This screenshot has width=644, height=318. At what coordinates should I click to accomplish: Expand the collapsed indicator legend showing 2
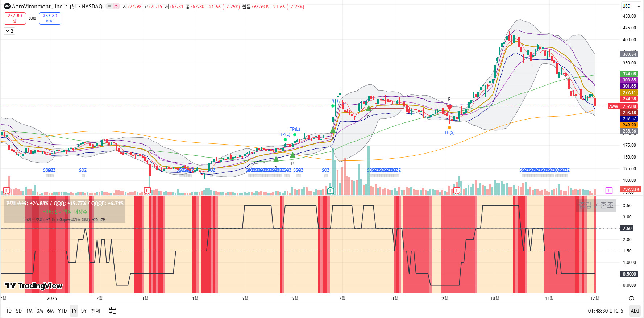click(9, 31)
